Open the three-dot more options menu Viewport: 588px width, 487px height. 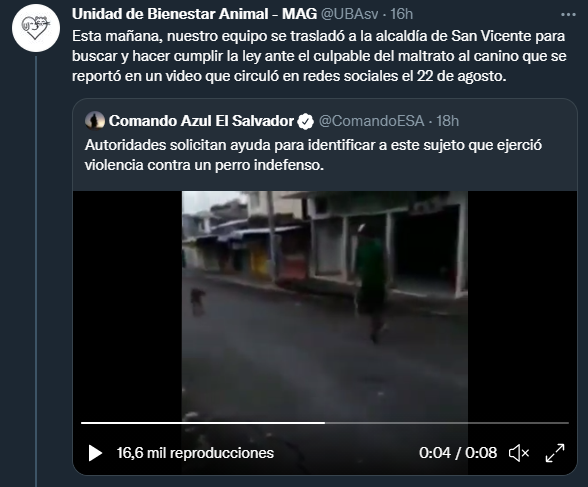click(568, 15)
